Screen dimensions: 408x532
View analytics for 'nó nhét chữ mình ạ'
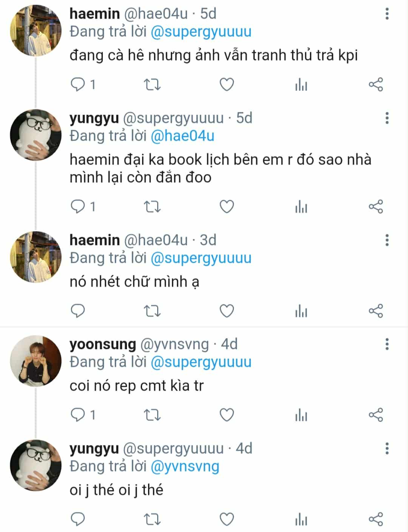[x=301, y=311]
